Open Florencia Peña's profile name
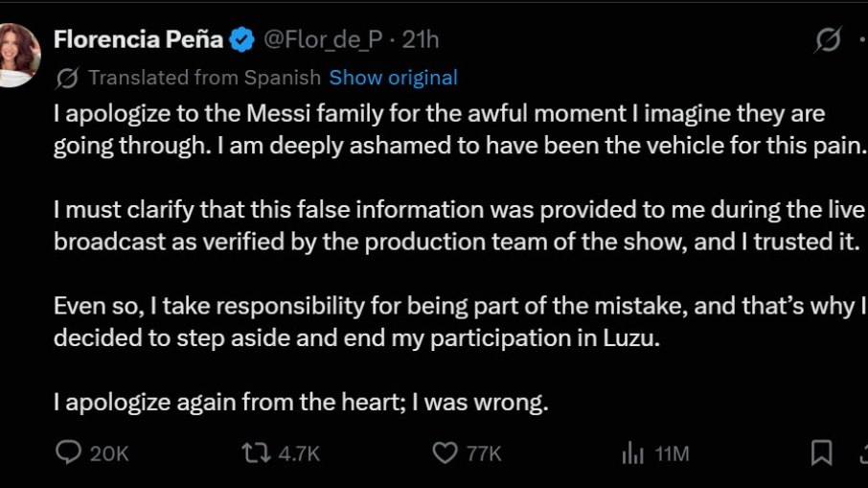 [x=138, y=39]
